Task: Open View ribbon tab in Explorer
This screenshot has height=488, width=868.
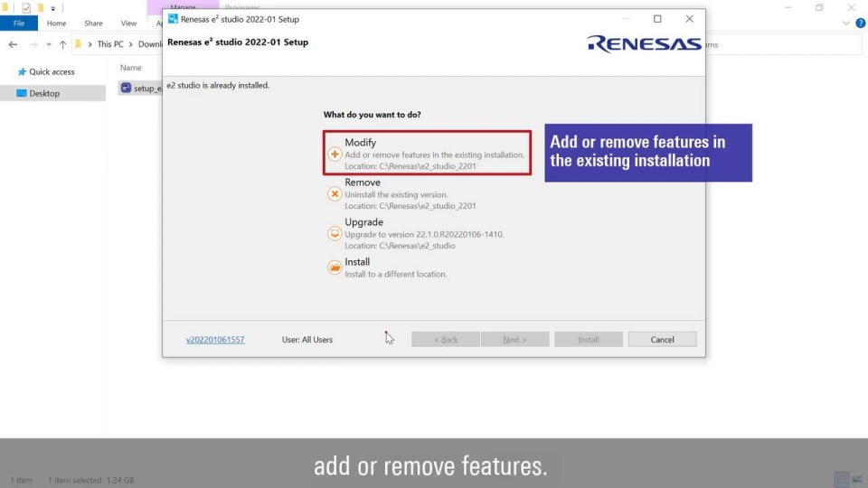Action: click(128, 23)
